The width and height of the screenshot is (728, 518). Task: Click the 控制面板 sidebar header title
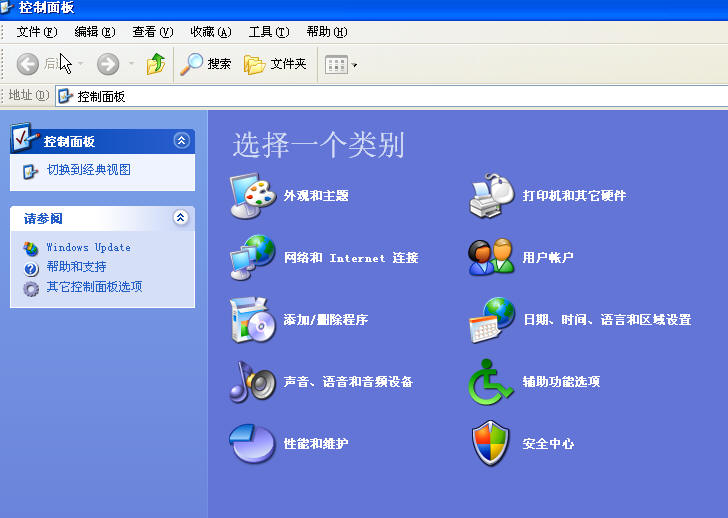[69, 142]
